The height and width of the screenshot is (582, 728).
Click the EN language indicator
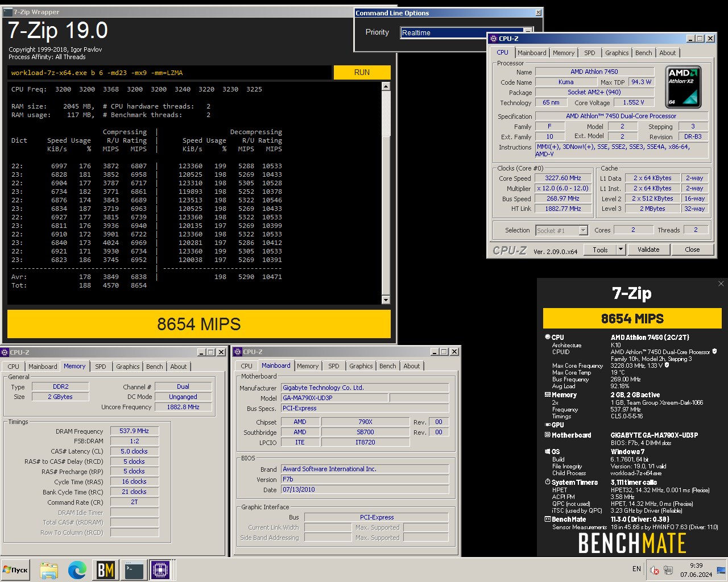tap(636, 569)
